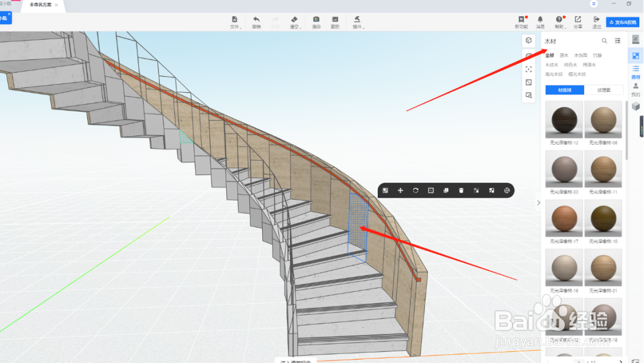
Task: Select the 哑光木纹 filter
Action: coord(577,74)
